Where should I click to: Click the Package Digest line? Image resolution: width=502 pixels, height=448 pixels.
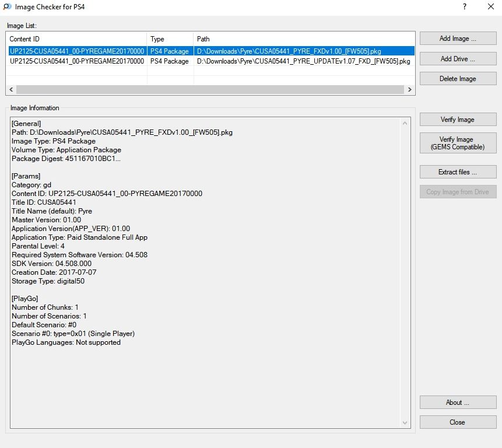66,159
